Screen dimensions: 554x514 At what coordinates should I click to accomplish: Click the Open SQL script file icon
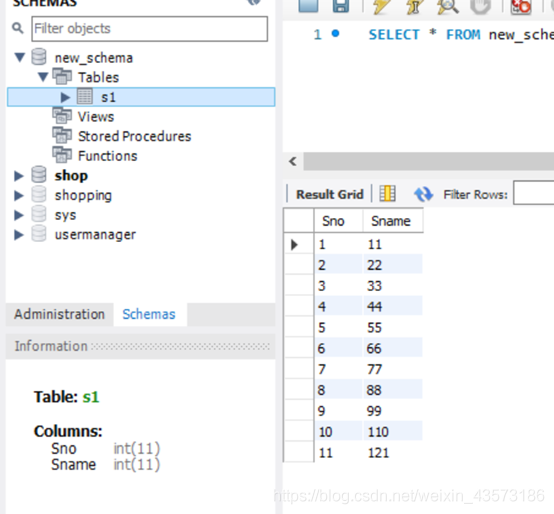pyautogui.click(x=308, y=6)
